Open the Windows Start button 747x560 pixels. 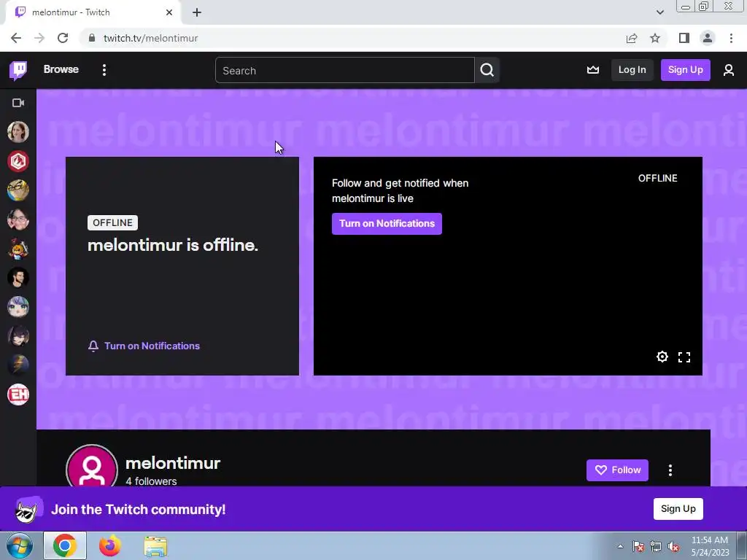coord(20,545)
